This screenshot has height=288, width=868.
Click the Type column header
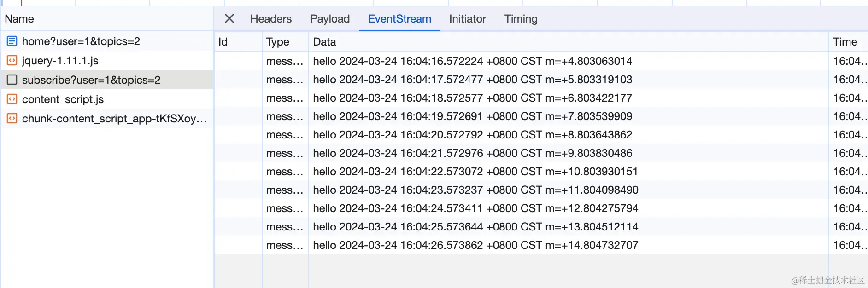278,42
